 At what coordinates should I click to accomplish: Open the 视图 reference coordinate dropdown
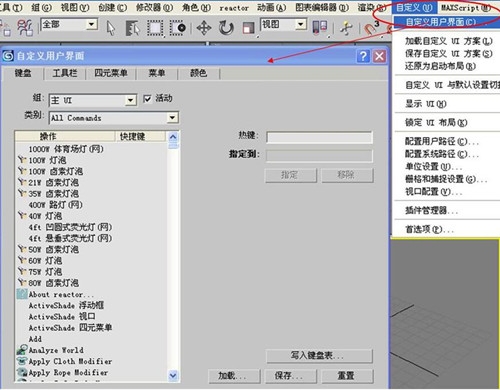pyautogui.click(x=300, y=24)
